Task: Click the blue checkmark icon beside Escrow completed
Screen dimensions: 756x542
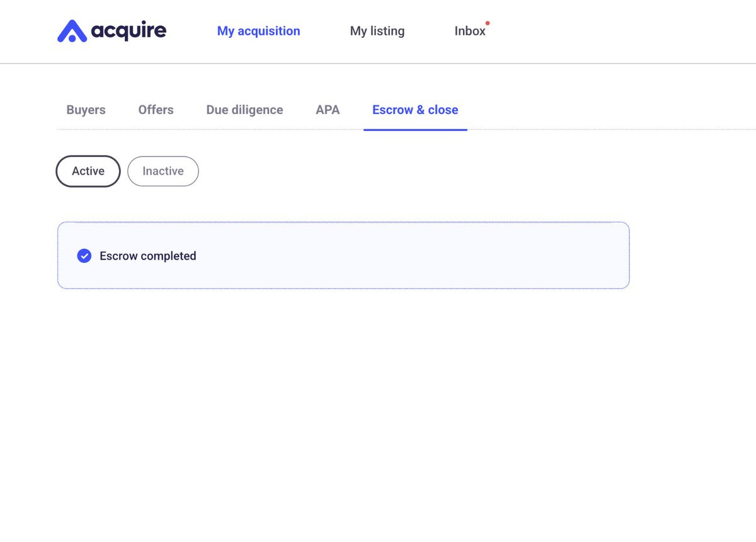Action: (x=84, y=256)
